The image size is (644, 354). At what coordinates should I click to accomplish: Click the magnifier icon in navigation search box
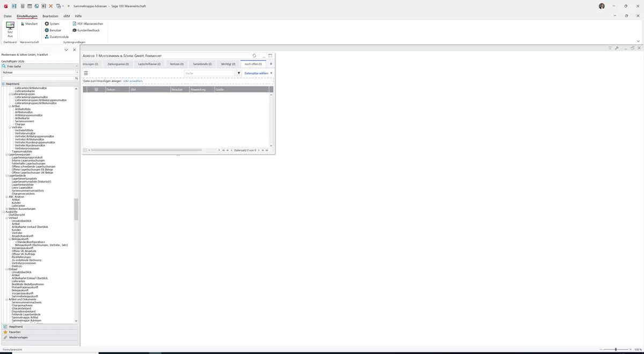click(x=76, y=78)
